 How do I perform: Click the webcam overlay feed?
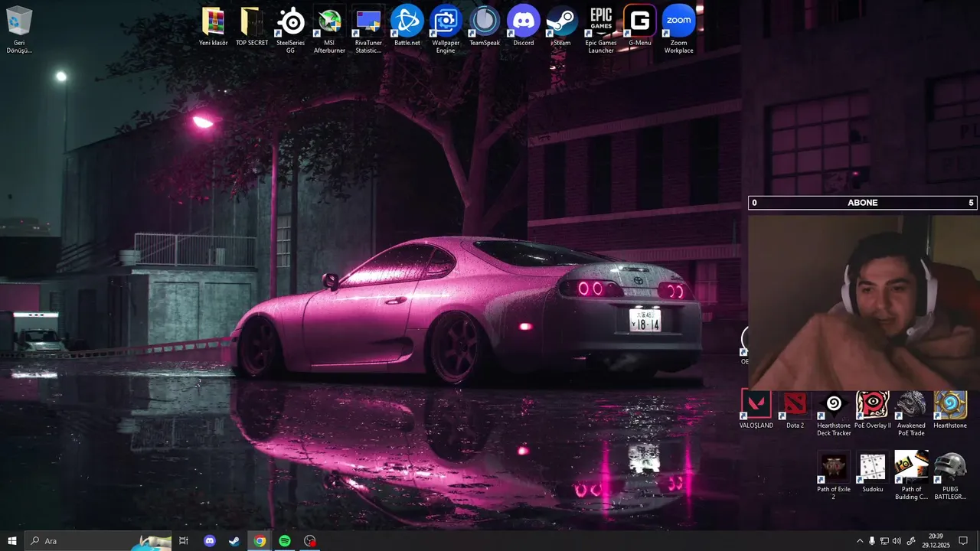(864, 301)
